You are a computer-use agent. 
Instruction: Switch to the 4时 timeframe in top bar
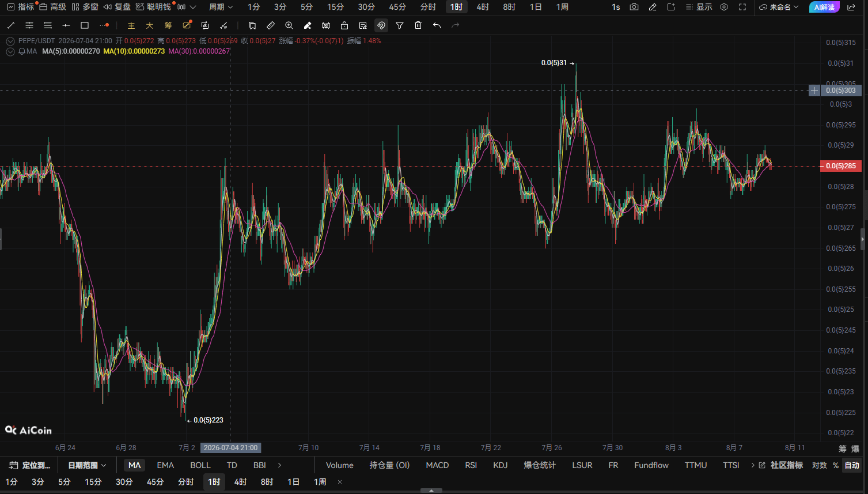click(483, 7)
